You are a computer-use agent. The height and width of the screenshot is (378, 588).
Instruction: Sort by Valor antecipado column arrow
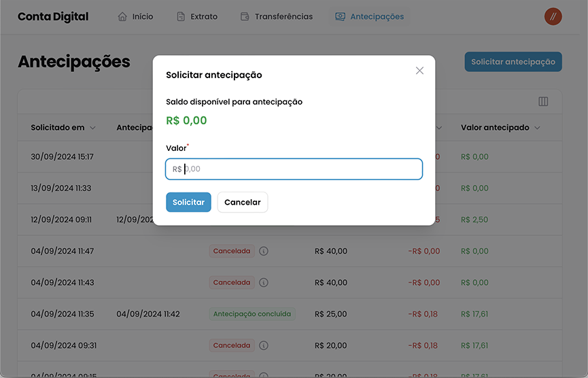pyautogui.click(x=537, y=128)
